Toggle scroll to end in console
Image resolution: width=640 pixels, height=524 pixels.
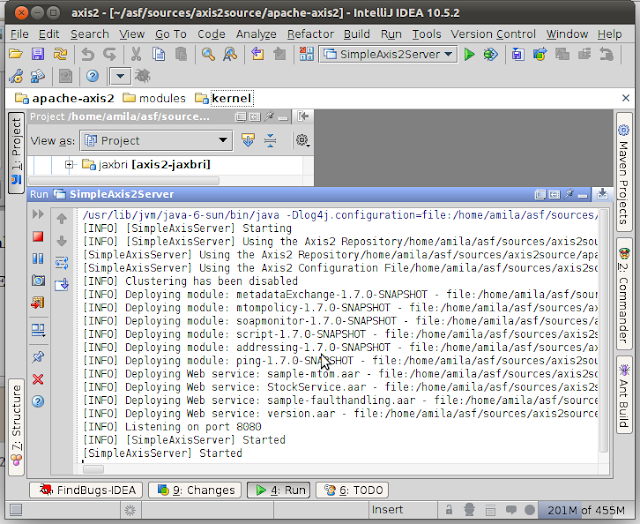(62, 284)
